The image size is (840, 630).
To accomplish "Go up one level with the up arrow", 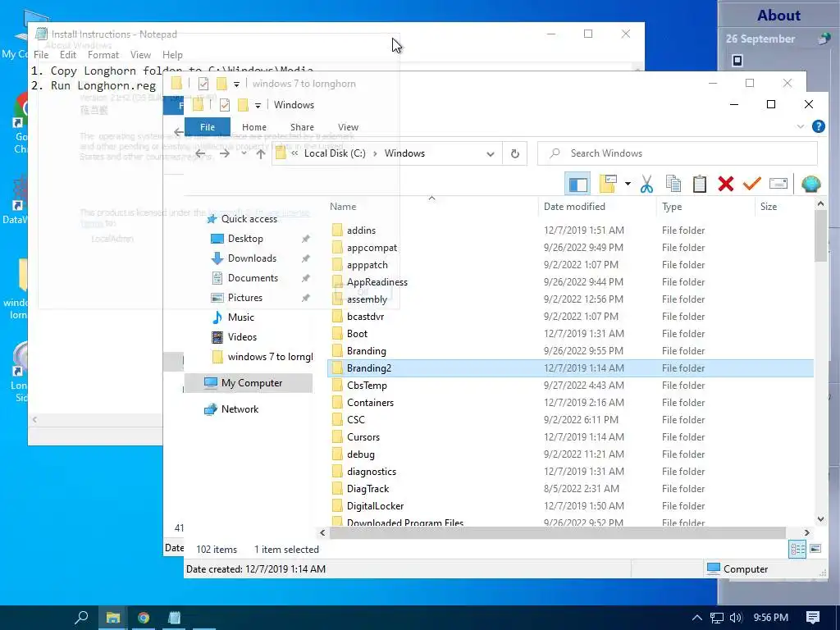I will click(x=260, y=153).
